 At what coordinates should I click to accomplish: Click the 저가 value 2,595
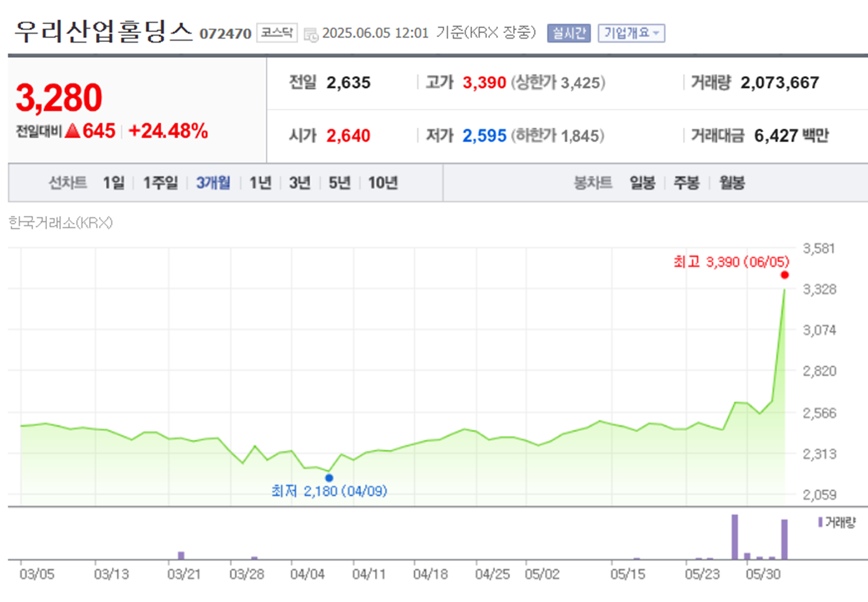pos(484,136)
